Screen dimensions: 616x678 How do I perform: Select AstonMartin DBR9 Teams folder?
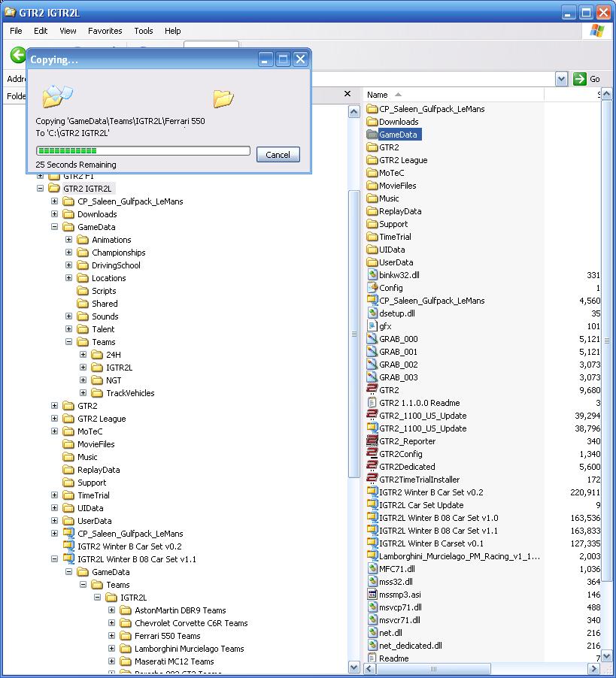pyautogui.click(x=180, y=610)
